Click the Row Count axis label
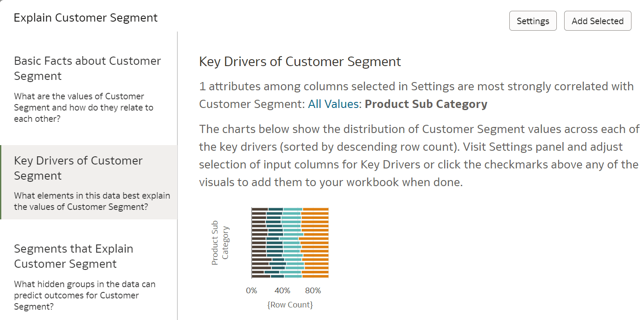The width and height of the screenshot is (644, 320). [x=289, y=304]
